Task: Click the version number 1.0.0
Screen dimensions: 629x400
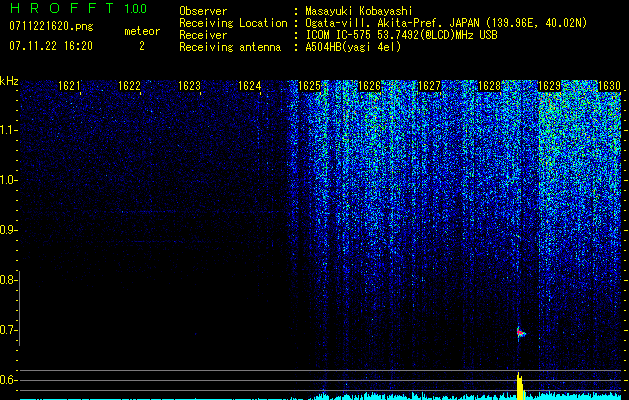Action: point(135,8)
